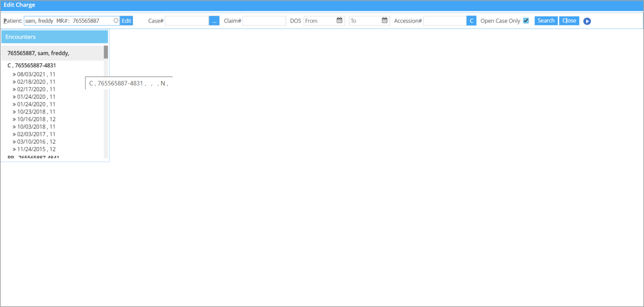Click the blue play arrow icon
This screenshot has height=307, width=644.
coord(587,21)
